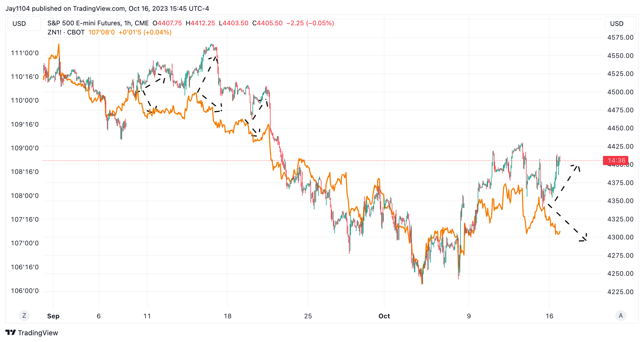The width and height of the screenshot is (644, 342).
Task: Click the 4500.00 price axis label
Action: (x=620, y=92)
